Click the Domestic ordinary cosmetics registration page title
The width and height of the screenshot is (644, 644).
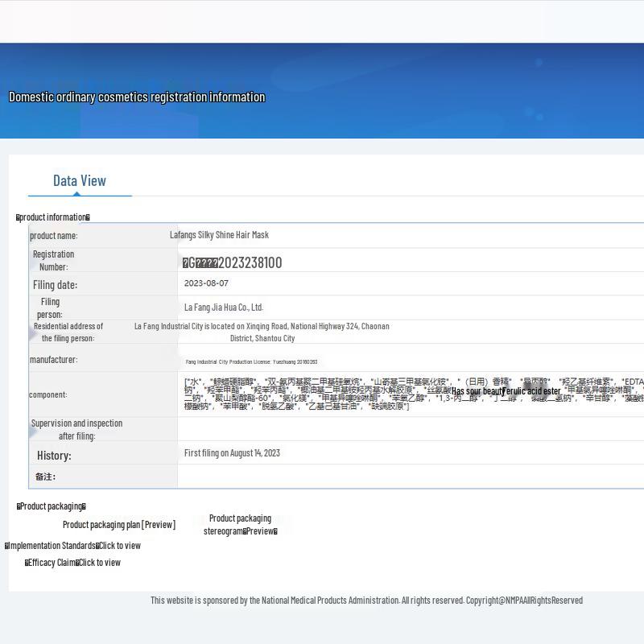pyautogui.click(x=137, y=97)
